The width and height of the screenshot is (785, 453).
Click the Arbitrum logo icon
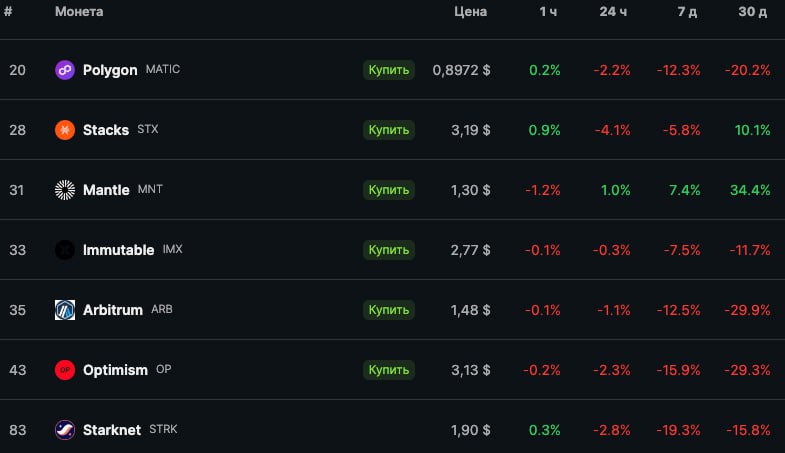pyautogui.click(x=65, y=310)
